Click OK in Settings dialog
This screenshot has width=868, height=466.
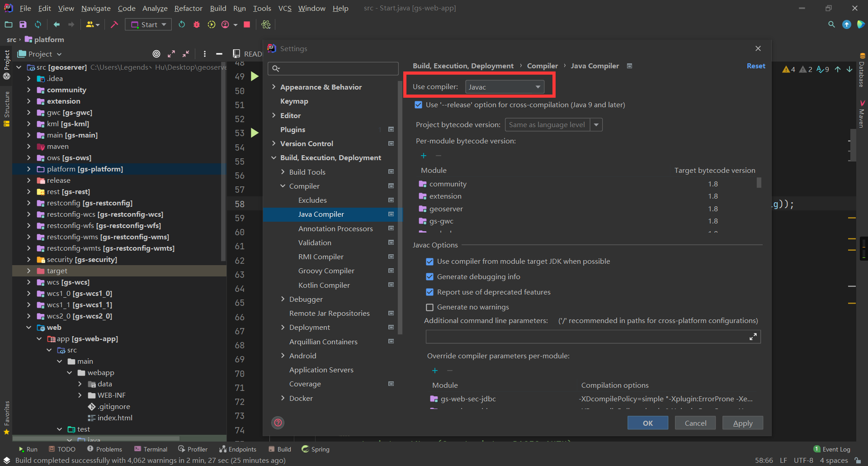pyautogui.click(x=648, y=423)
